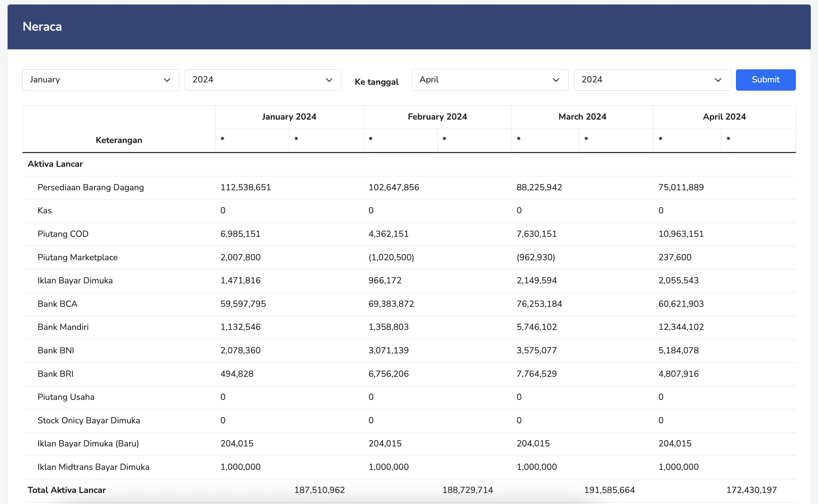Click the Neraca page title
Screen dimensions: 818x504
click(x=42, y=27)
